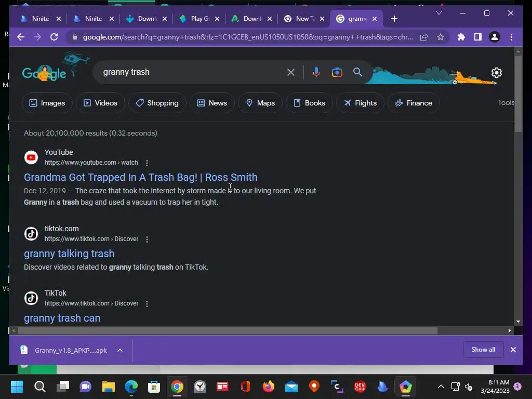Open granny trash can link

point(62,318)
